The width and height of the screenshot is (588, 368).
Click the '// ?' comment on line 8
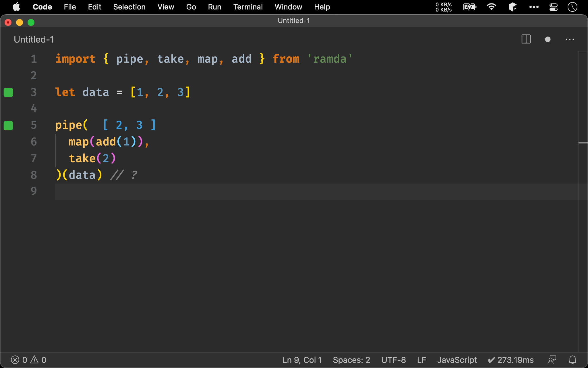pos(124,175)
